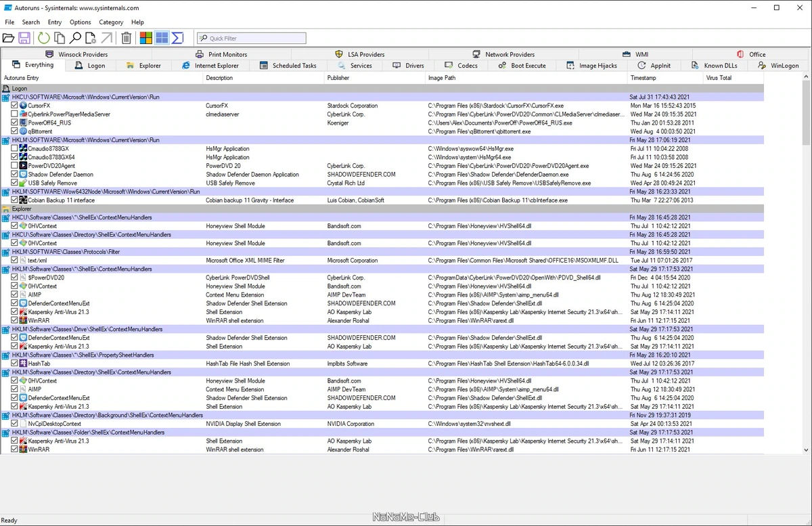Switch to the Known DLLs tab
The image size is (812, 526).
click(714, 66)
